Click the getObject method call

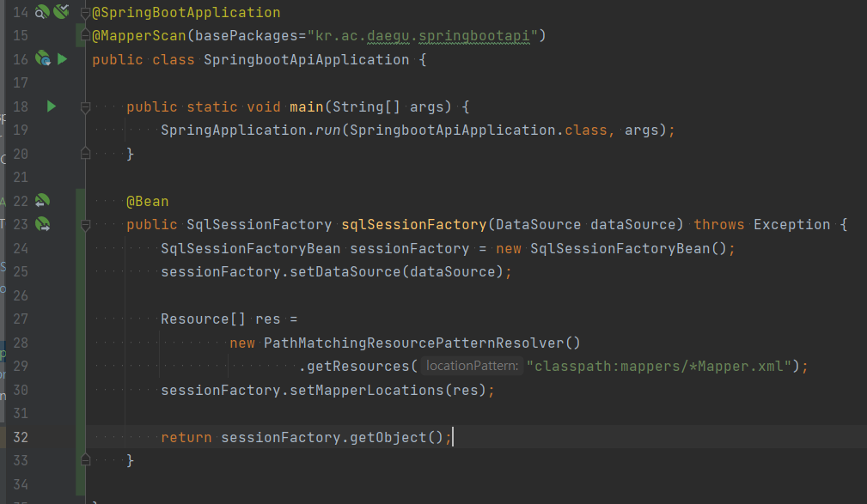click(388, 438)
